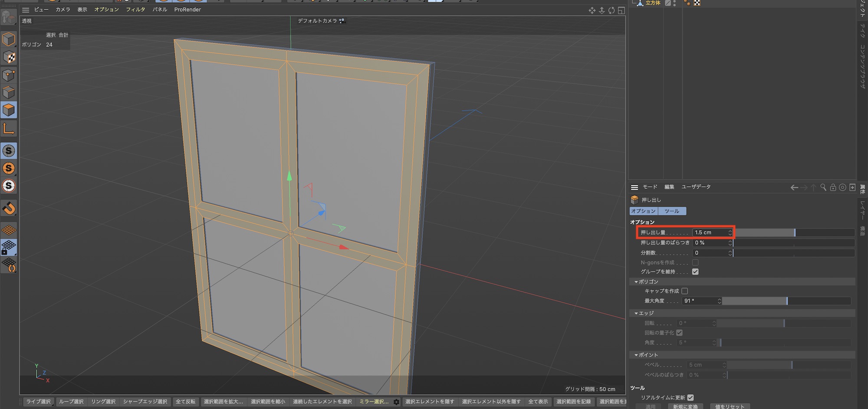This screenshot has width=868, height=409.
Task: Click the ループ選択 button
Action: pos(71,402)
